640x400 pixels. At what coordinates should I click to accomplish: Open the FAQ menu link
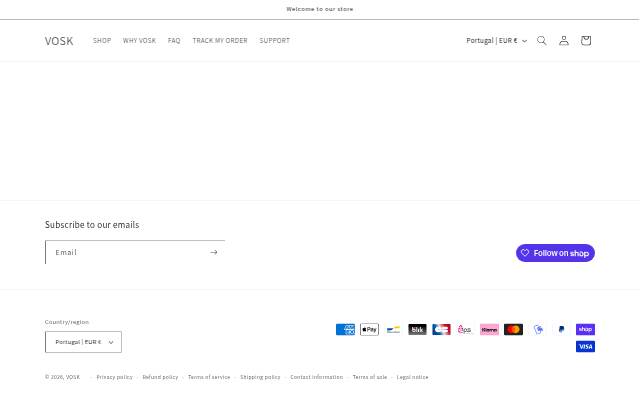tap(174, 40)
